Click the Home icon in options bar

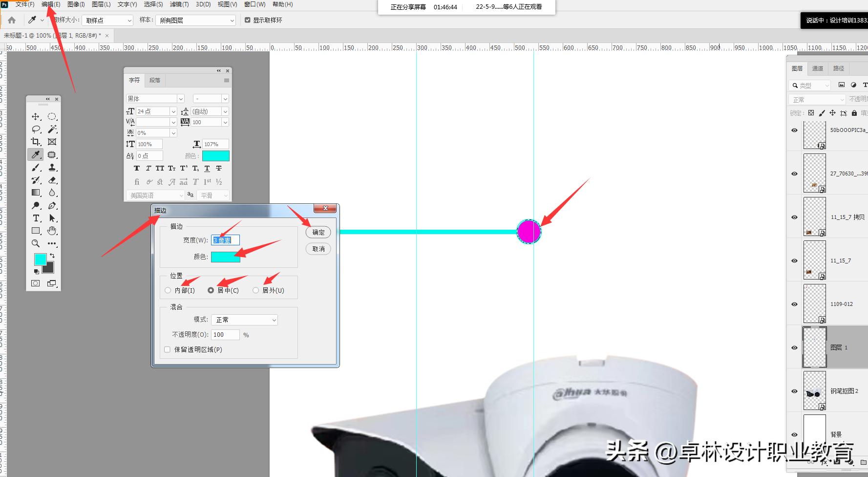point(12,20)
